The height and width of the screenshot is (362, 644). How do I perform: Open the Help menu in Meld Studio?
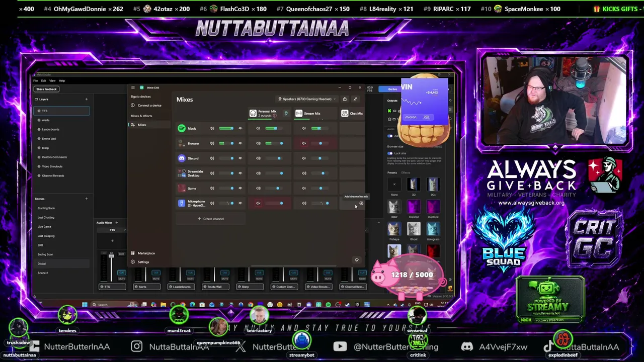click(x=62, y=80)
